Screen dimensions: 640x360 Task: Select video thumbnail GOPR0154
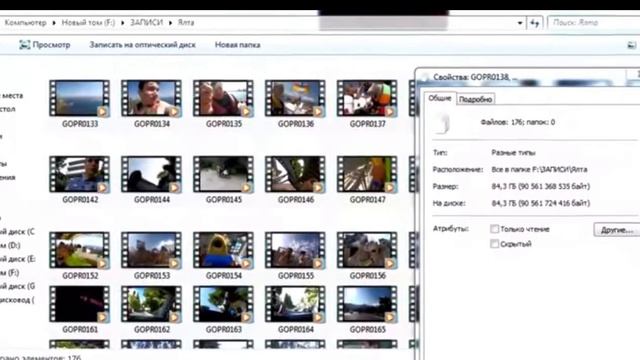(x=223, y=250)
